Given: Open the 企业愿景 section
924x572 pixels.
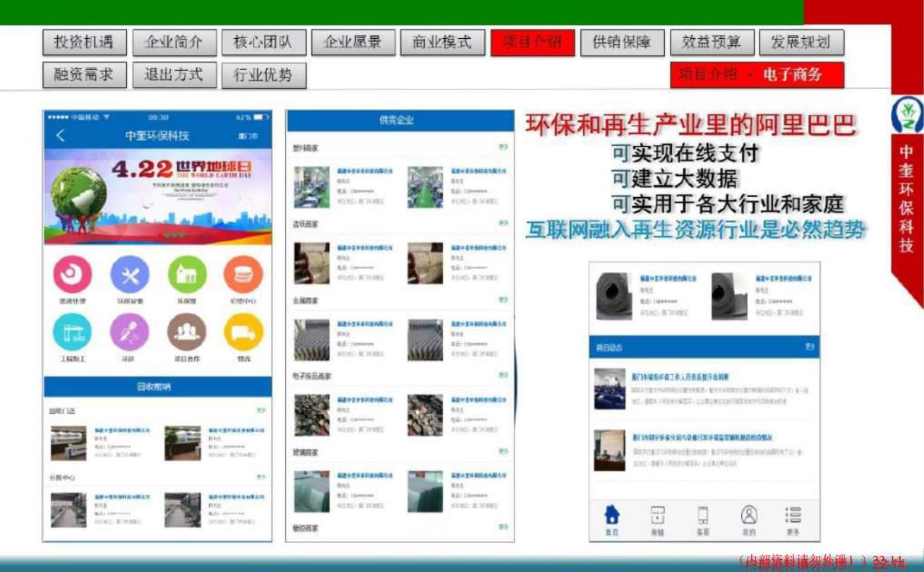Looking at the screenshot, I should 353,42.
